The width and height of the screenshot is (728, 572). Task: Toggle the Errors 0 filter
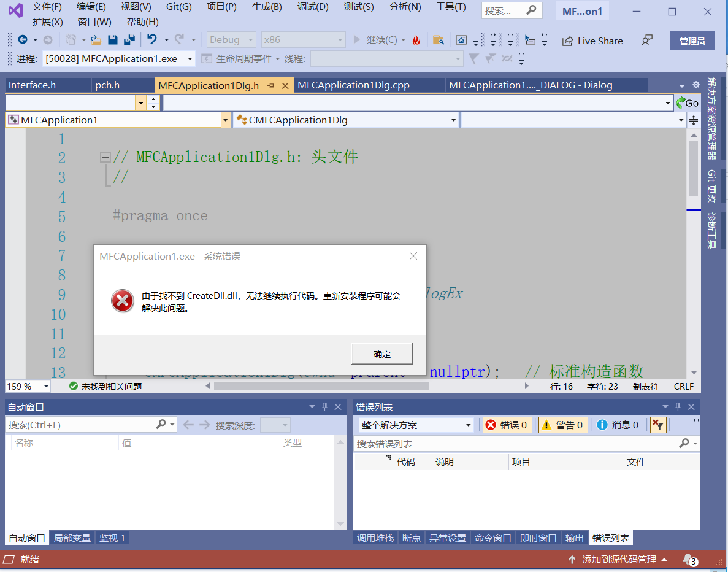pyautogui.click(x=507, y=425)
